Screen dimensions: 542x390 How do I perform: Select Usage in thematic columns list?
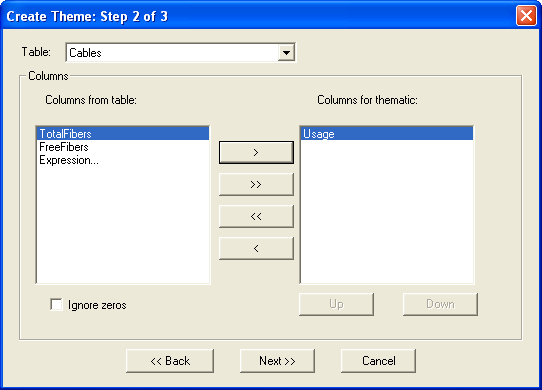point(386,133)
